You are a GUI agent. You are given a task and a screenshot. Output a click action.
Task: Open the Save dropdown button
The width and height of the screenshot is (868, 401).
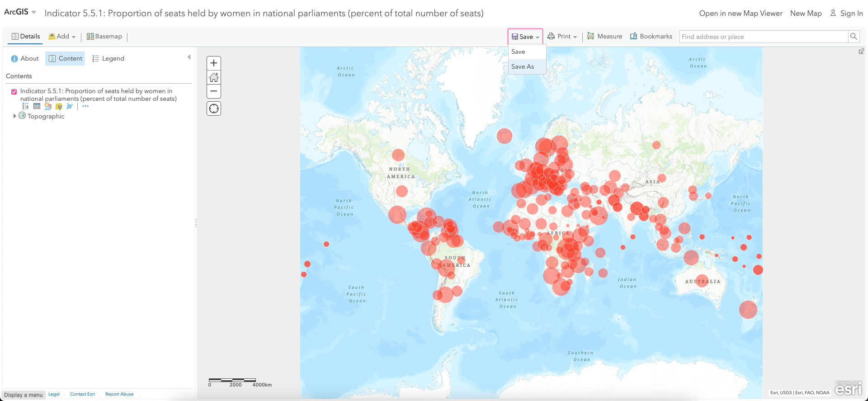pos(525,37)
